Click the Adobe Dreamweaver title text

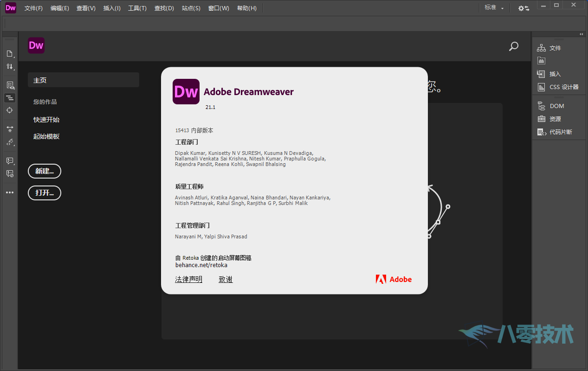click(x=249, y=92)
